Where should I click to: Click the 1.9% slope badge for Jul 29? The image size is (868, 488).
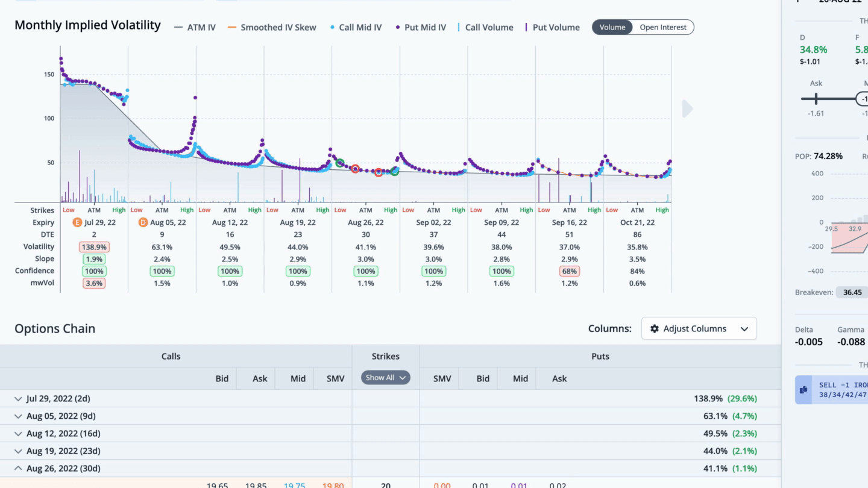(x=94, y=259)
